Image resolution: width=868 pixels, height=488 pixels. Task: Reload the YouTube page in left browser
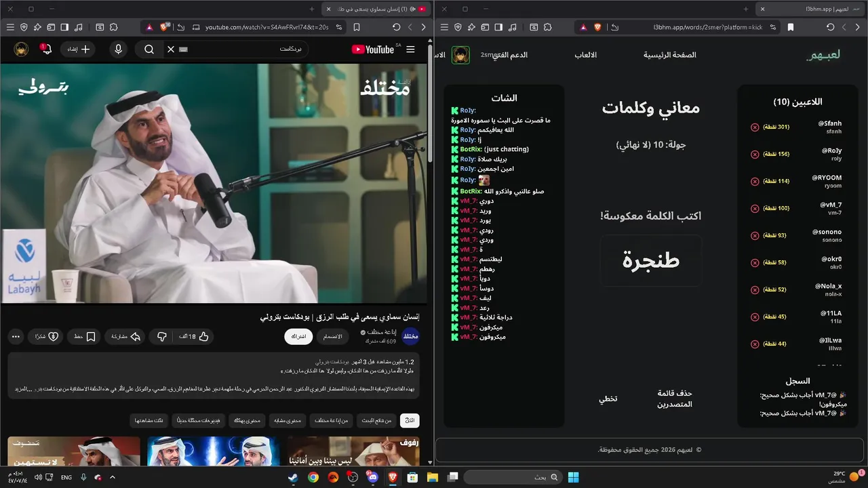396,27
